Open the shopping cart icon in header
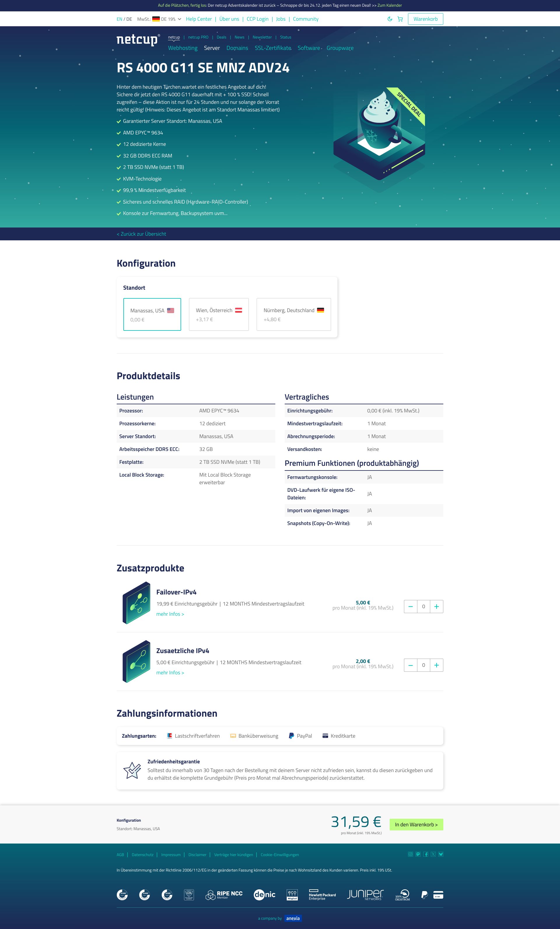Screen dimensions: 560x929 [x=400, y=19]
